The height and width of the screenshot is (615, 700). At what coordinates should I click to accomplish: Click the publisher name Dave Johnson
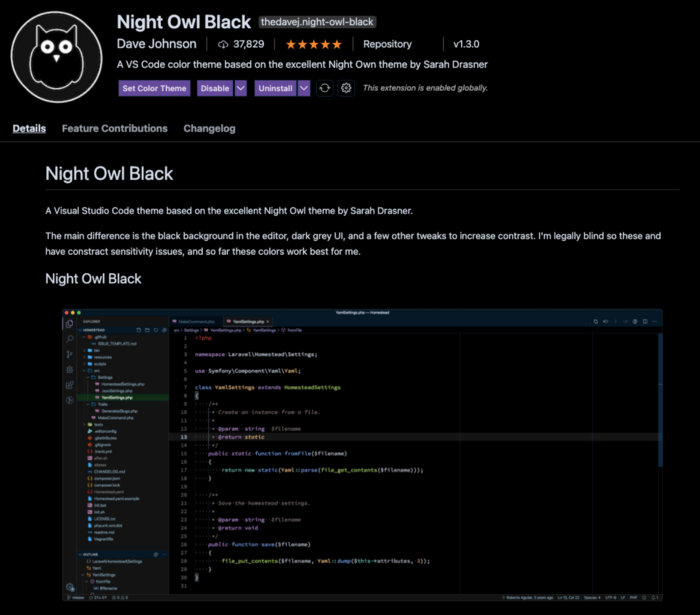click(157, 44)
